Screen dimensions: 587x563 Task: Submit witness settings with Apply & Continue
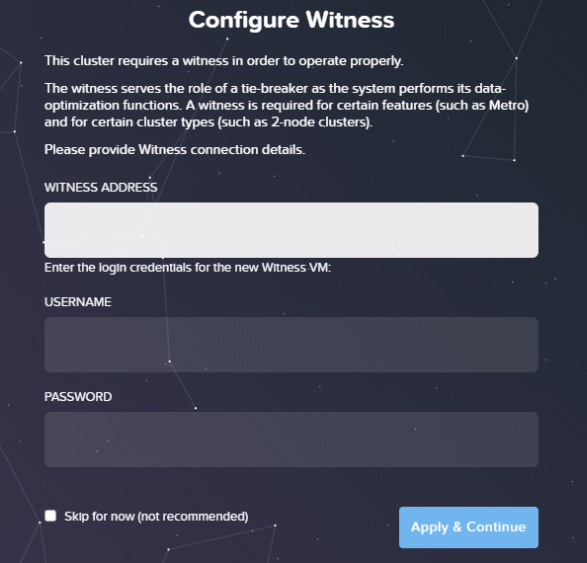(469, 527)
